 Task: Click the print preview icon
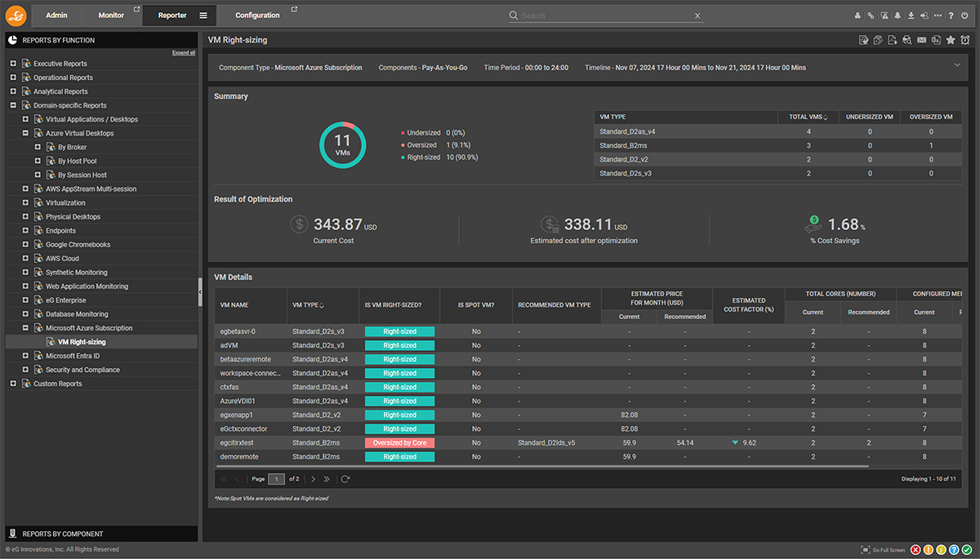(x=907, y=40)
